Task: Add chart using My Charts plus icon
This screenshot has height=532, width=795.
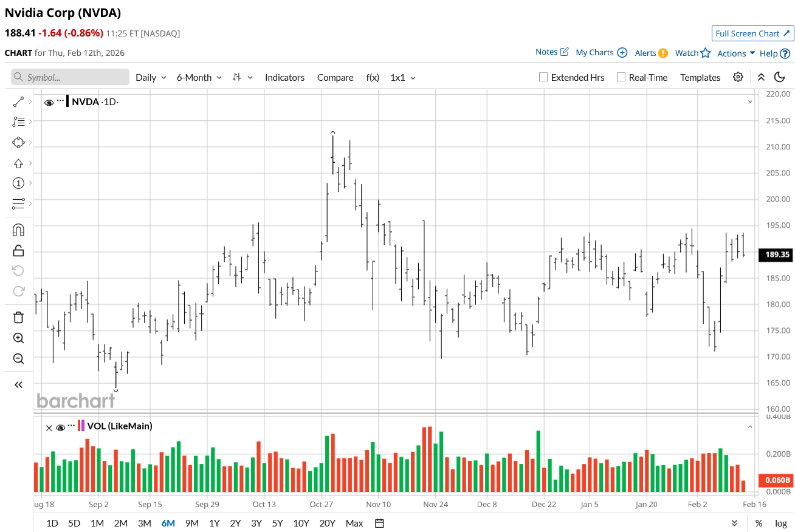Action: click(622, 53)
